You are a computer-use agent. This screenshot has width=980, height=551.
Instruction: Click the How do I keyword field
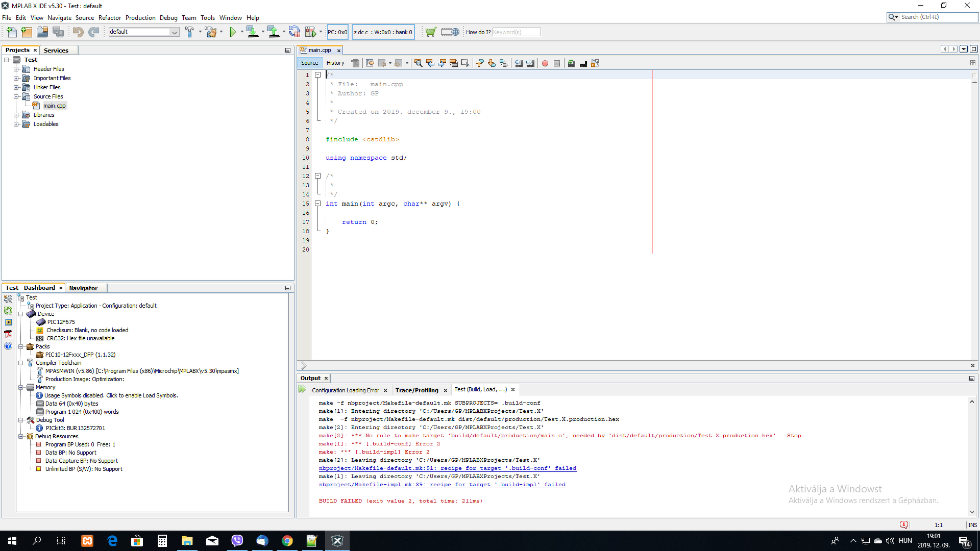click(516, 32)
